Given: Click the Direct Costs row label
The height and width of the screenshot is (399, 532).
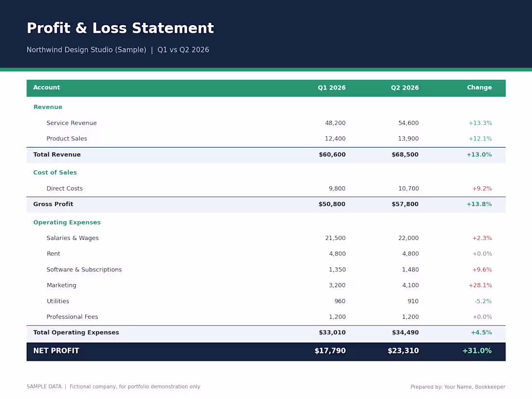Looking at the screenshot, I should pos(64,188).
